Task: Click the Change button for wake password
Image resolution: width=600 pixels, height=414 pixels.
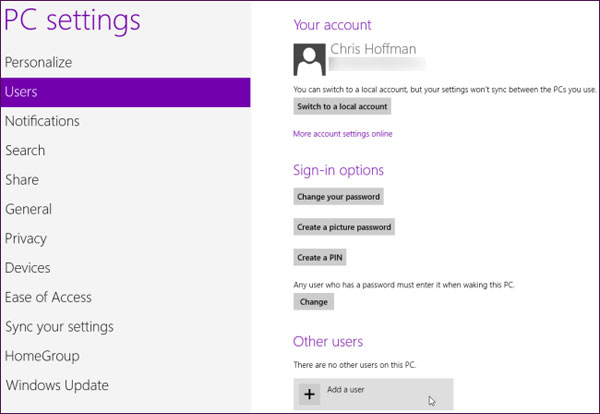Action: point(313,302)
